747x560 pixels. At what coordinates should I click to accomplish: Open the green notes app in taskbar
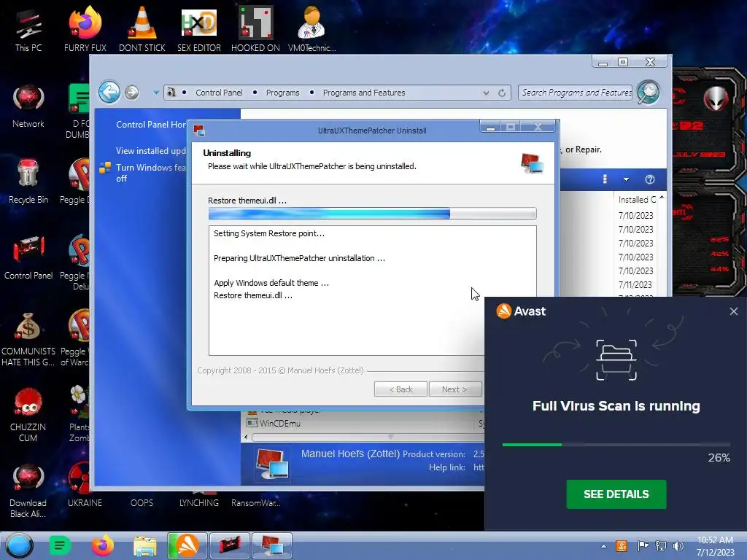(60, 545)
